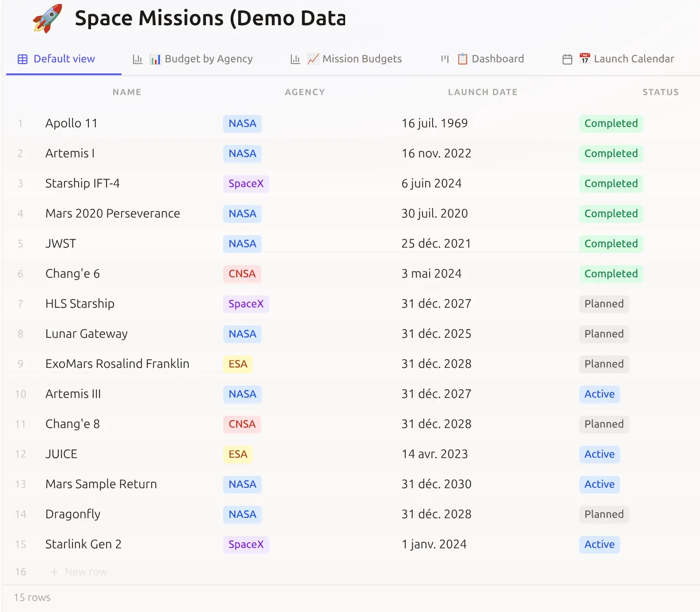The image size is (700, 612).
Task: Edit the 16 juil. 1969 launch date
Action: tap(434, 123)
